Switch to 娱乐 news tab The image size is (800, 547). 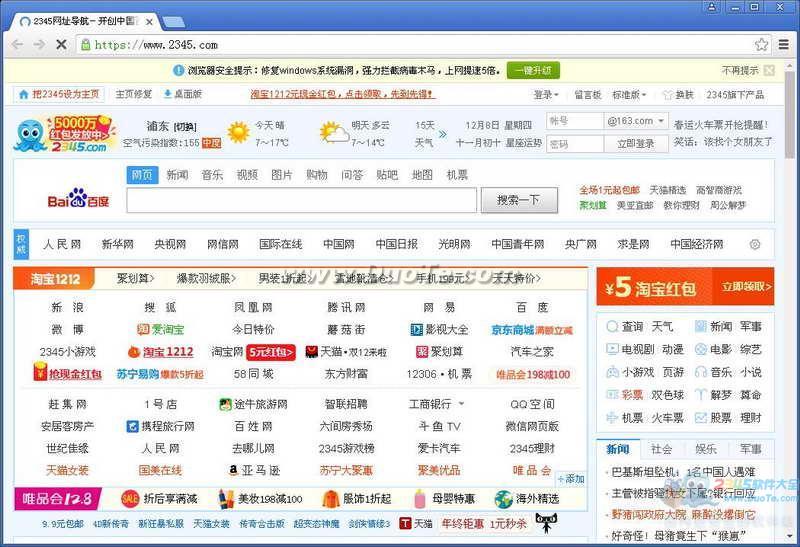click(706, 449)
